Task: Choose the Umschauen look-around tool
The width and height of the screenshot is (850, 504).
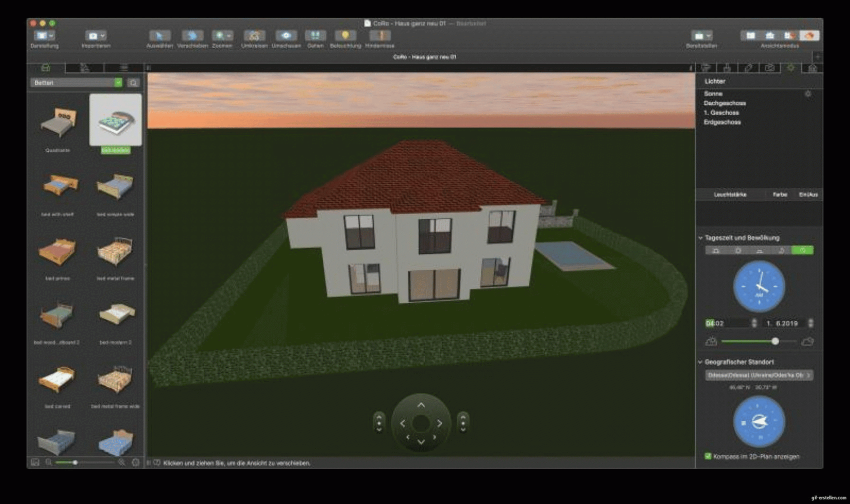Action: click(286, 35)
